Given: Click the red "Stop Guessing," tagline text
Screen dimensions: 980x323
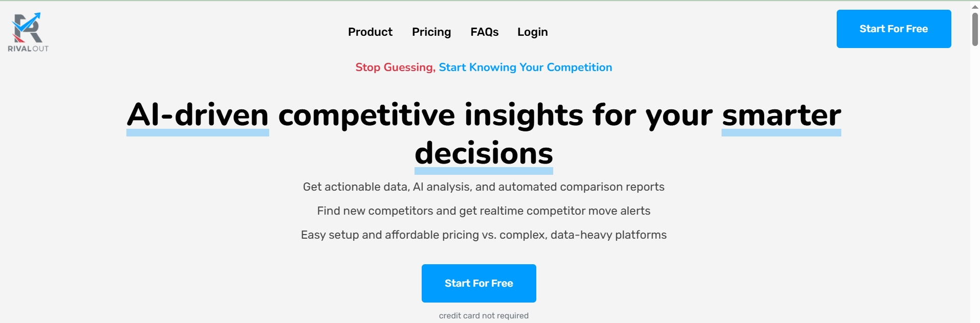Looking at the screenshot, I should click(x=395, y=67).
